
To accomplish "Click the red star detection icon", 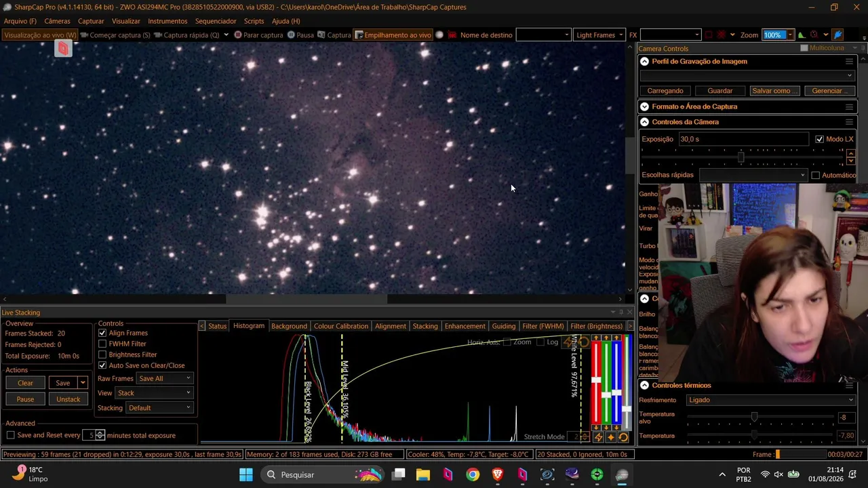I will (x=722, y=35).
